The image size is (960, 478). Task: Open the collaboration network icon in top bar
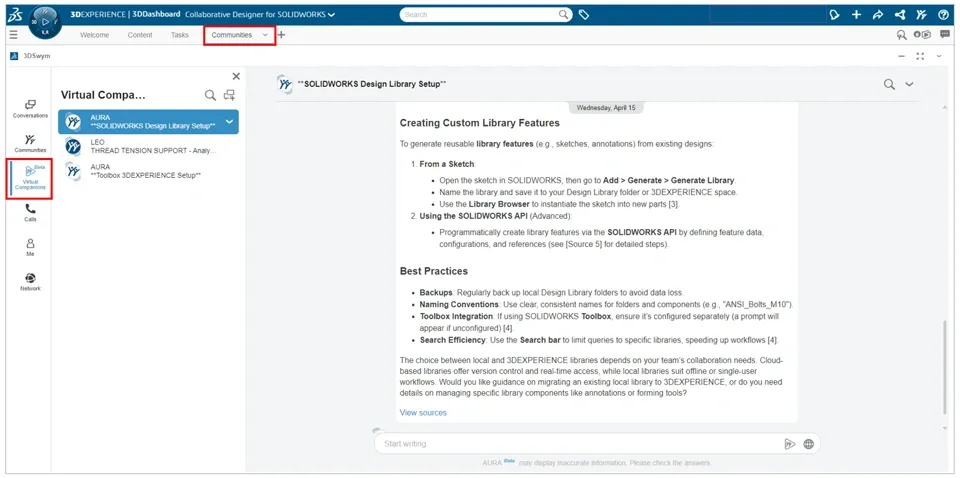(x=899, y=15)
